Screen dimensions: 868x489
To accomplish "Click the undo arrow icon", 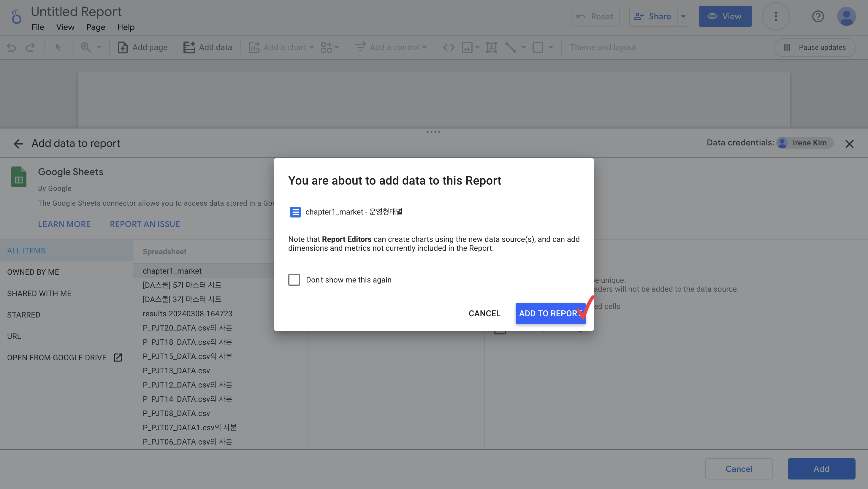I will [x=12, y=47].
